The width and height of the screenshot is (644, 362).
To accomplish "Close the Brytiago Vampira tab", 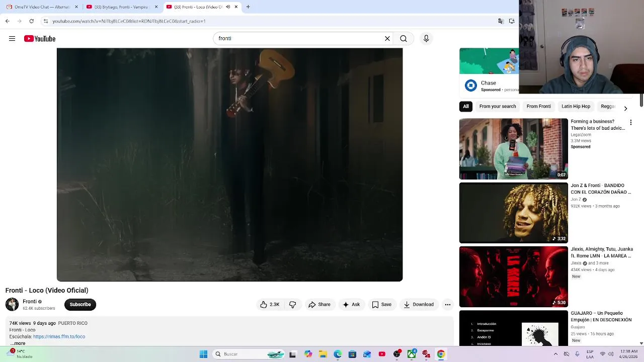I will coord(156,7).
